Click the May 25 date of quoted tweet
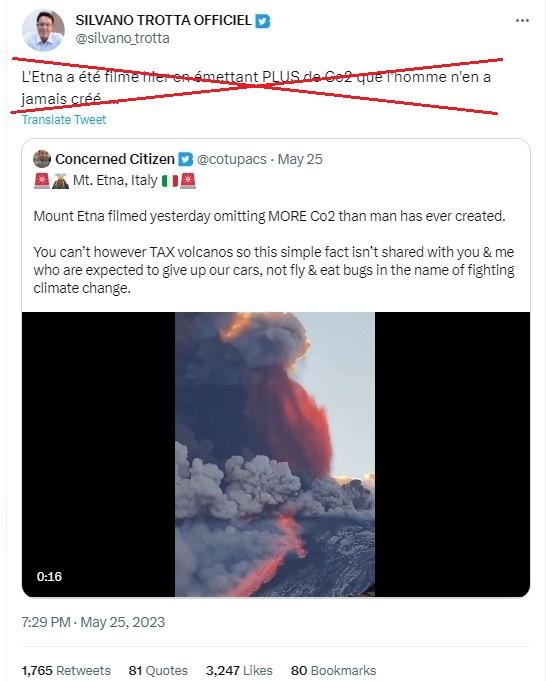The height and width of the screenshot is (681, 546). coord(300,159)
